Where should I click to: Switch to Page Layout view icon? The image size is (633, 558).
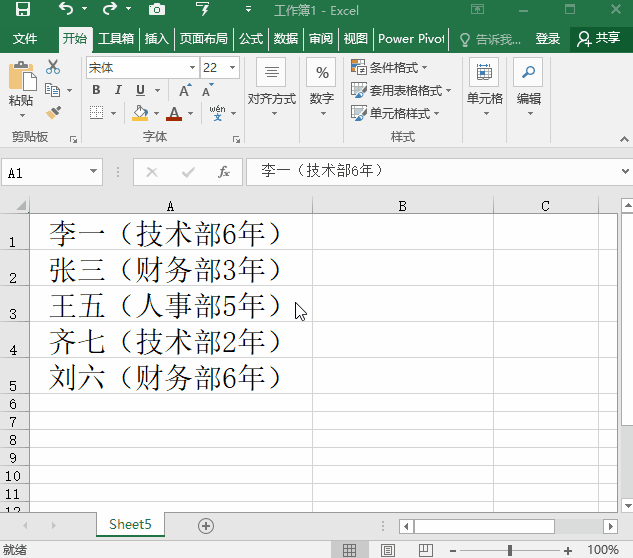click(x=388, y=550)
